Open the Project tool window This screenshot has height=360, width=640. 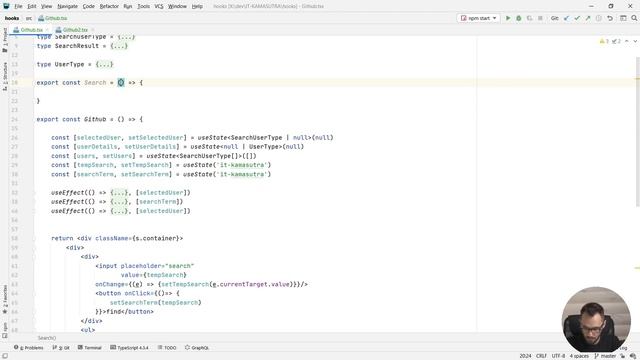point(4,40)
